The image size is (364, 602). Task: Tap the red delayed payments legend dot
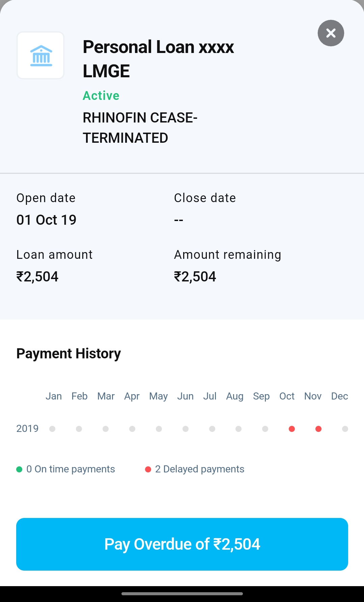click(148, 469)
